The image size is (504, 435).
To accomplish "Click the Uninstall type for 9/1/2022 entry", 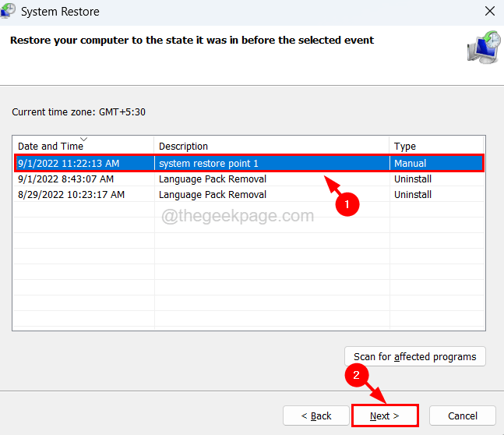I will (413, 179).
